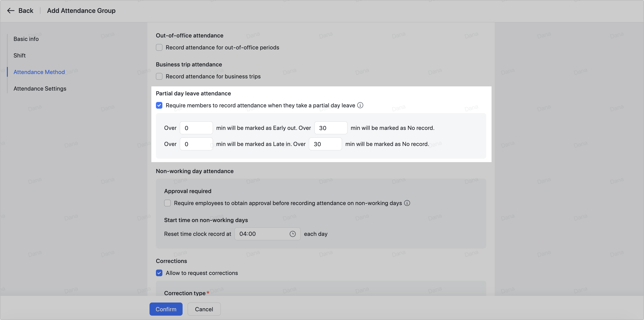Uncheck Allow to request corrections
The width and height of the screenshot is (644, 320).
coord(159,273)
